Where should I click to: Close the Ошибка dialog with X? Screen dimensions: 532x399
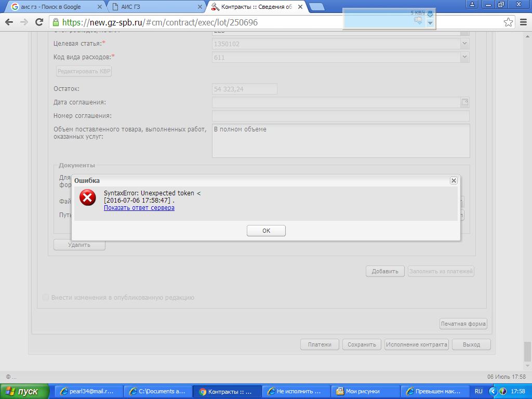click(x=454, y=180)
